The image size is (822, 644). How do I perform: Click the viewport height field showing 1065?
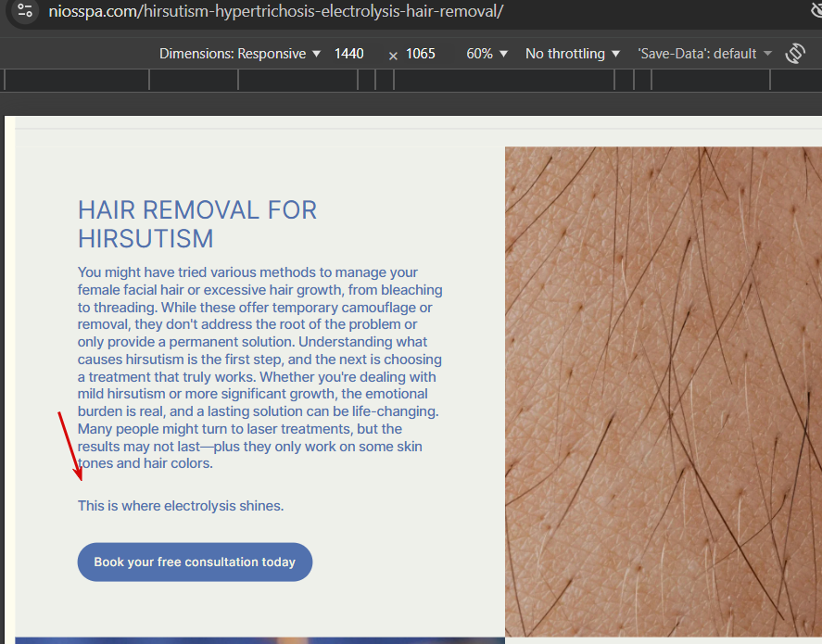[x=421, y=54]
